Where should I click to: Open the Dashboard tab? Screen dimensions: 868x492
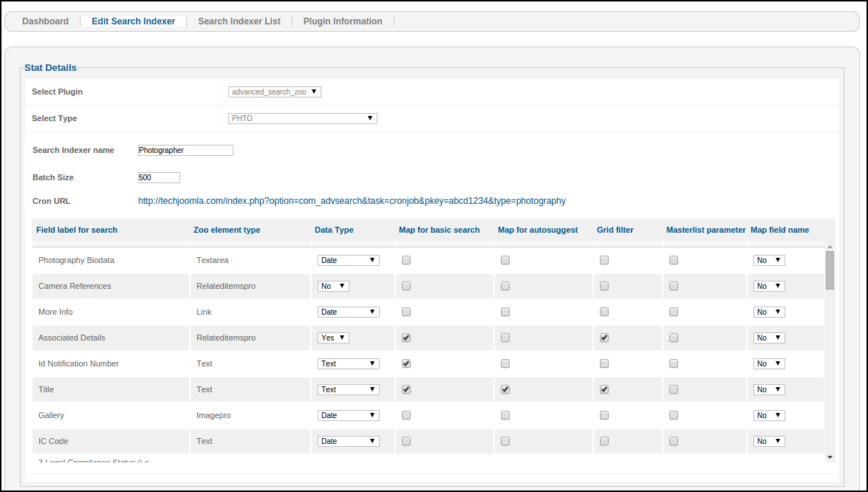tap(45, 21)
